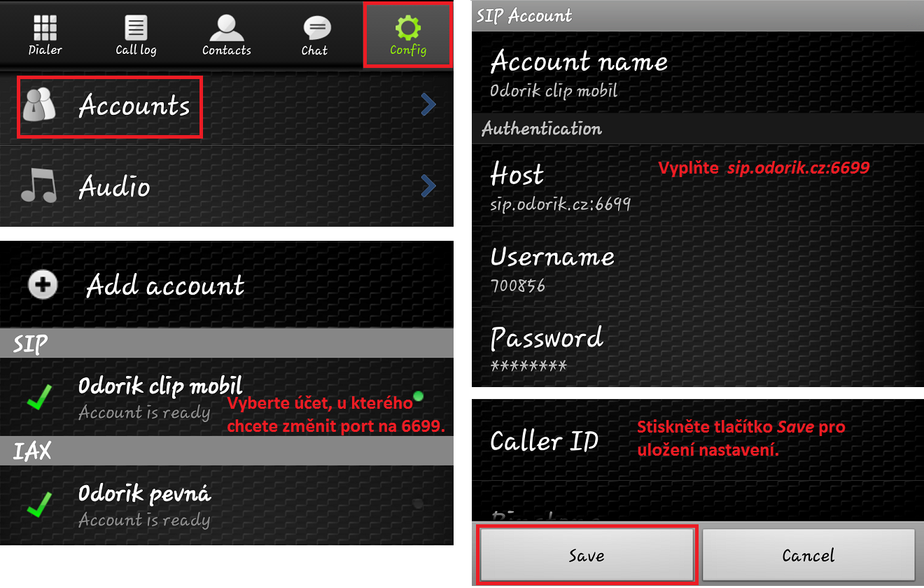The image size is (924, 588).
Task: Open the Caller ID setting row
Action: click(545, 441)
